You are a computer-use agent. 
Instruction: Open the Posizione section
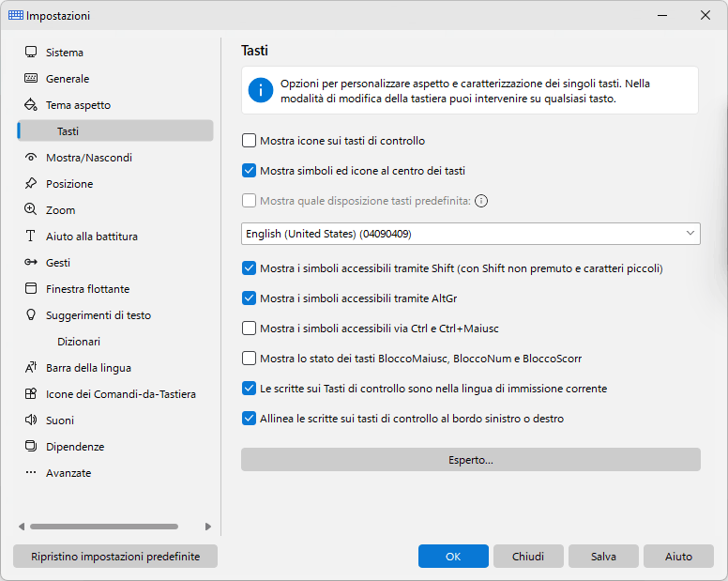click(x=115, y=184)
